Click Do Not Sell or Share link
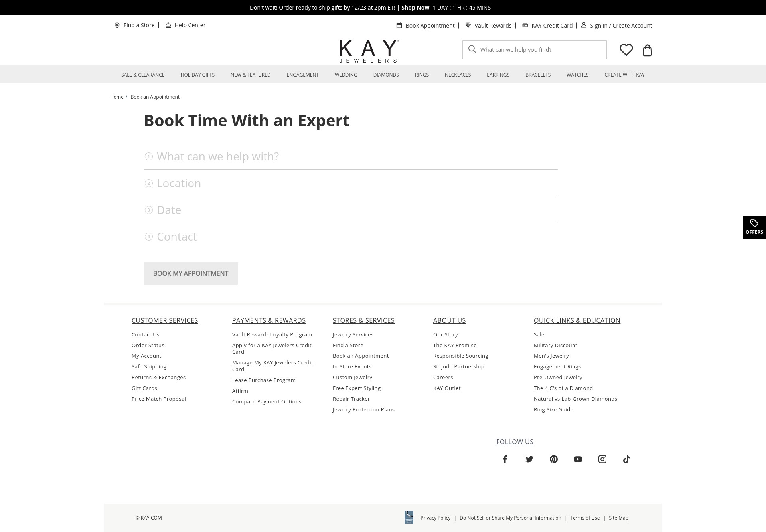The image size is (766, 532). [510, 518]
